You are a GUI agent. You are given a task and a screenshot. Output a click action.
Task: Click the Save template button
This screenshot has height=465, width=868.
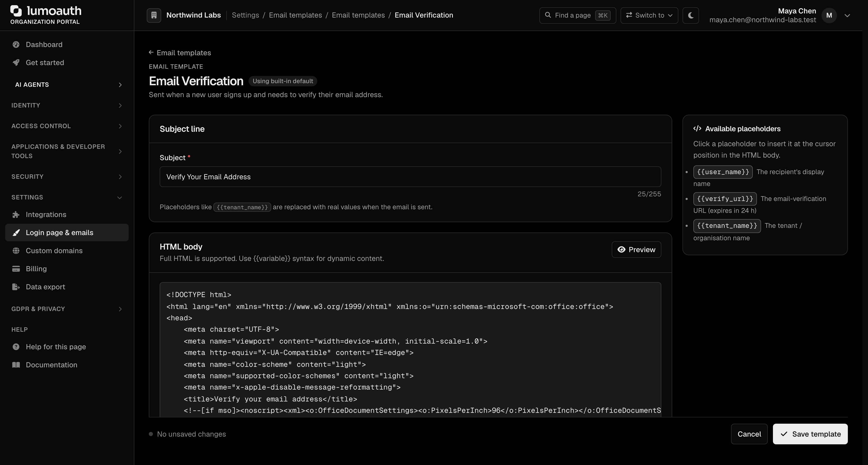[x=810, y=434]
